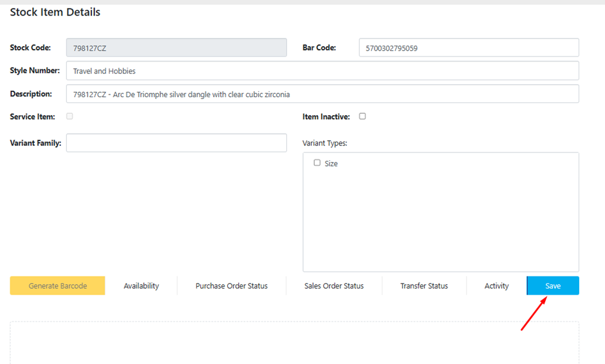View the Sales Order Status tab
The image size is (605, 364).
[x=333, y=286]
